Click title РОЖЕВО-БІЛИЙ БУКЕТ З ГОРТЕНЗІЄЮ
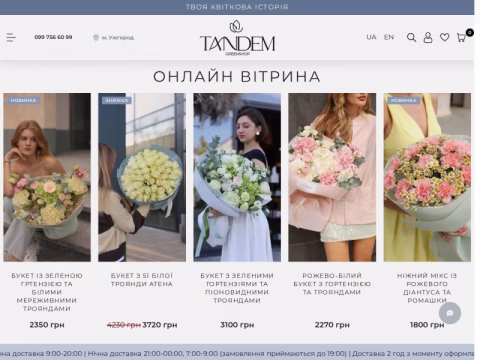The width and height of the screenshot is (480, 360). point(332,284)
